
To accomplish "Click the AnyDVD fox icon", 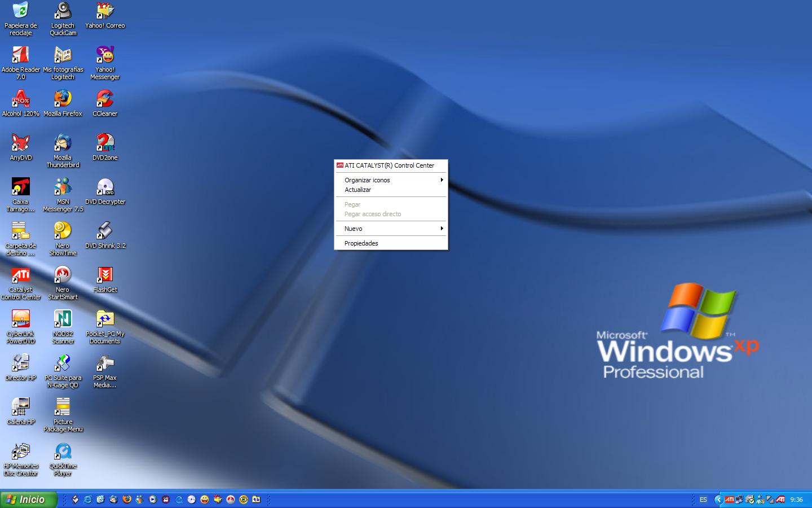I will click(20, 143).
